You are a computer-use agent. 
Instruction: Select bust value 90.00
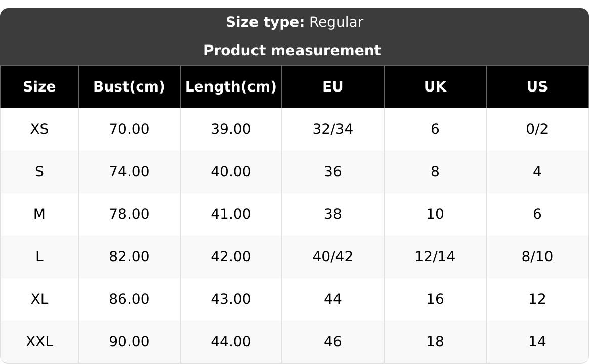[x=129, y=342]
